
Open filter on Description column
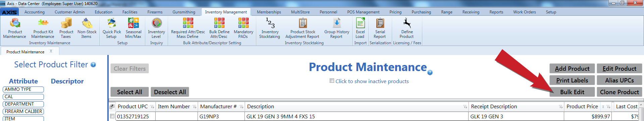click(x=465, y=107)
